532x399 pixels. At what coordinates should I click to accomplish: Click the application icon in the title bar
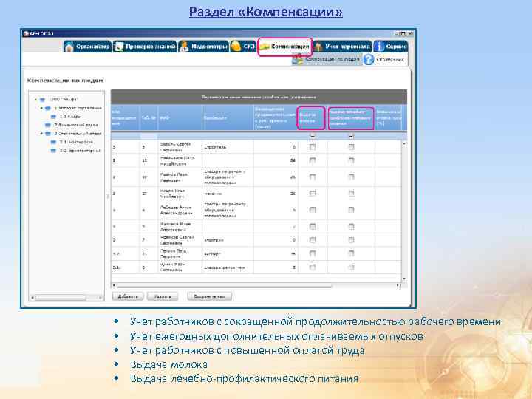(x=26, y=33)
